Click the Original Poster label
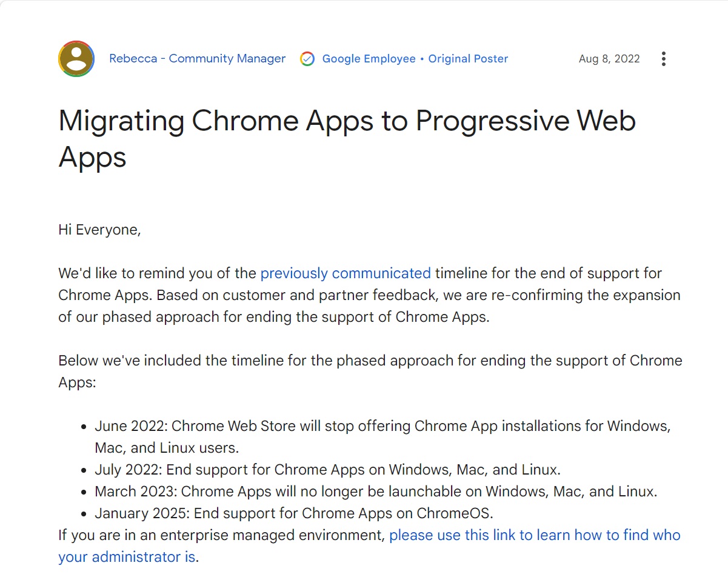This screenshot has height=577, width=728. [468, 59]
